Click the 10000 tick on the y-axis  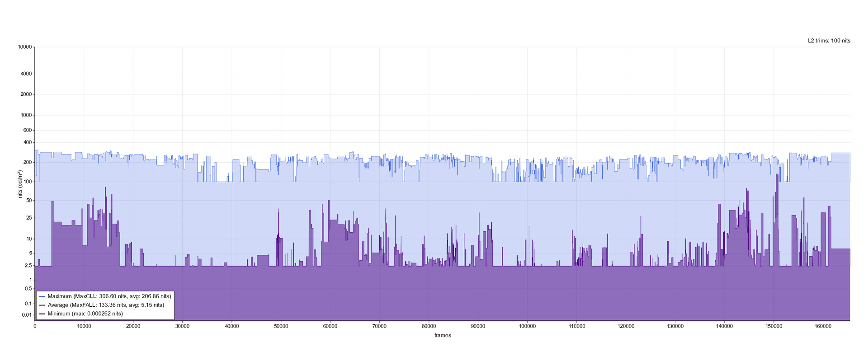pyautogui.click(x=25, y=47)
